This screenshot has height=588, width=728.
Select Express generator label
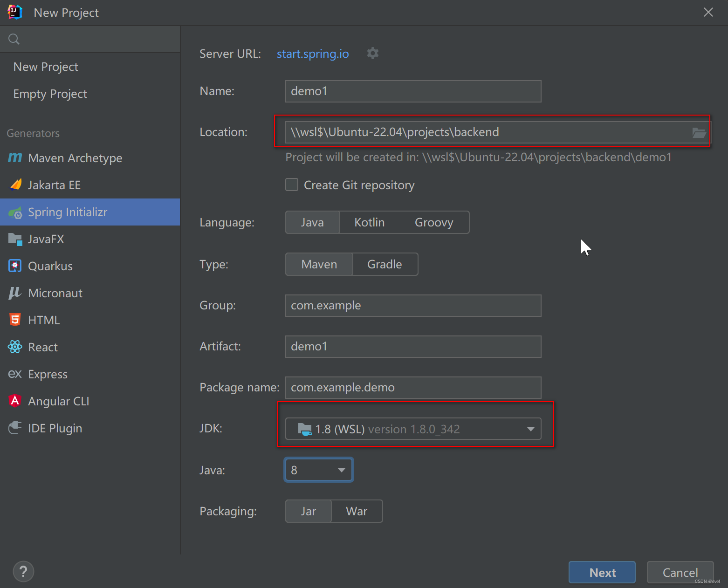[x=48, y=374]
